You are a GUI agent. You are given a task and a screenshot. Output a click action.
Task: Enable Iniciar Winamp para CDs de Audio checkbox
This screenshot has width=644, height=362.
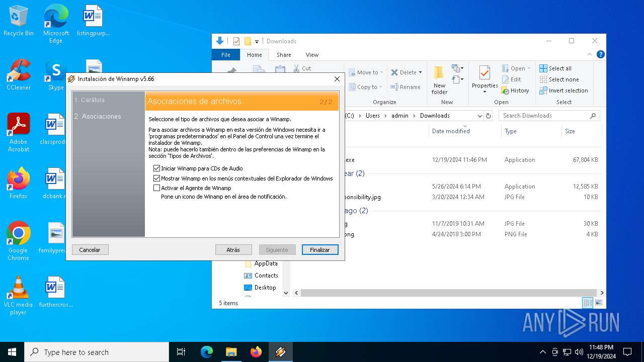[x=156, y=168]
